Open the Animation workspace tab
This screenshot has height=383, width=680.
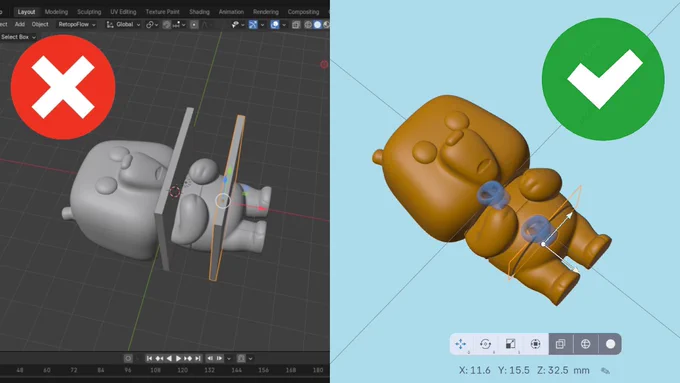(231, 12)
